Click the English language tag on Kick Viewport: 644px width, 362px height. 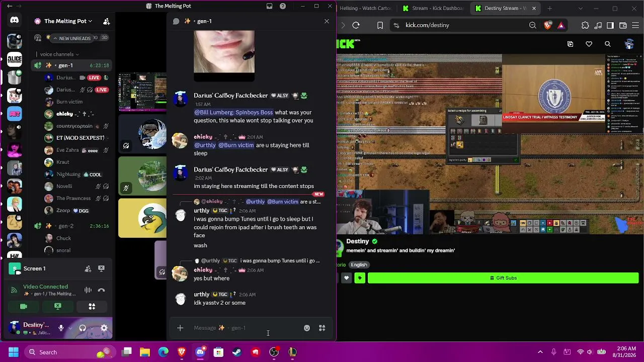coord(359,265)
